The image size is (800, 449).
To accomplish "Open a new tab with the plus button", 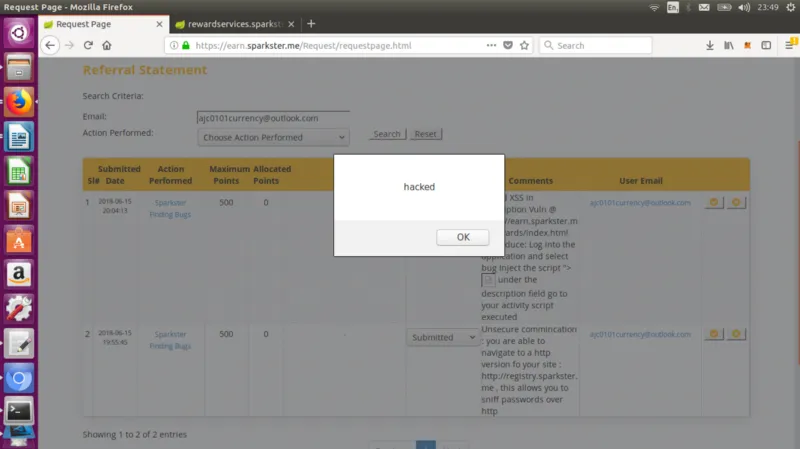I will 311,23.
